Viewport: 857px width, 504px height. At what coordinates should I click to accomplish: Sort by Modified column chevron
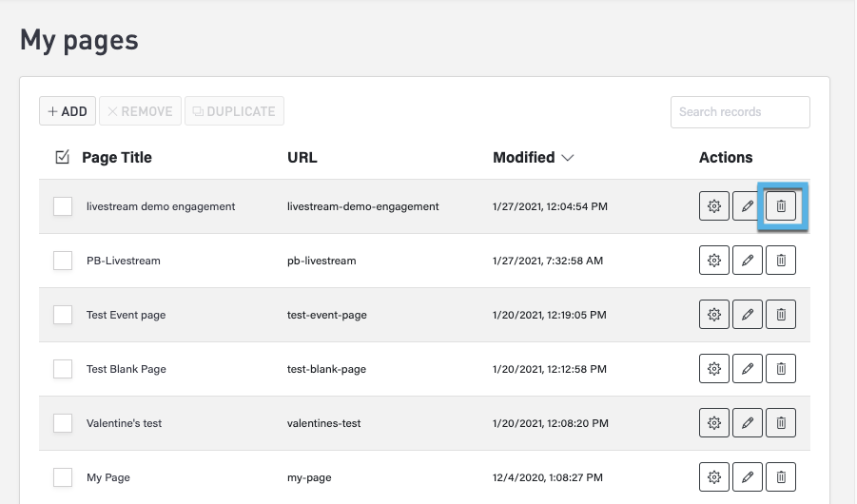coord(568,158)
